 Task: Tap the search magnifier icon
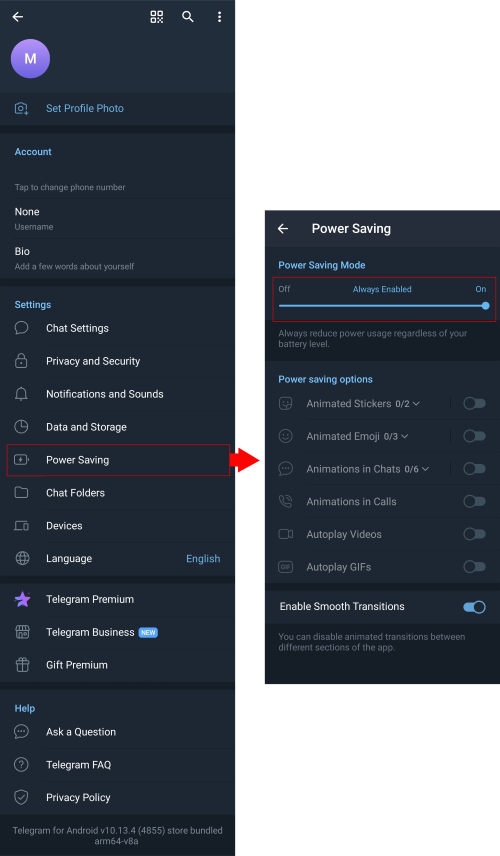pyautogui.click(x=188, y=17)
